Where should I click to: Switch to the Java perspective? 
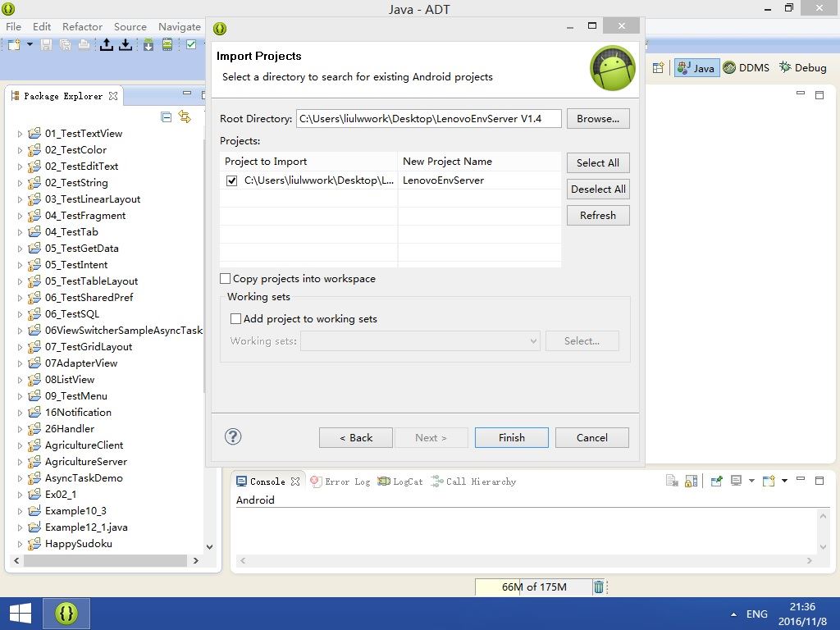click(696, 67)
